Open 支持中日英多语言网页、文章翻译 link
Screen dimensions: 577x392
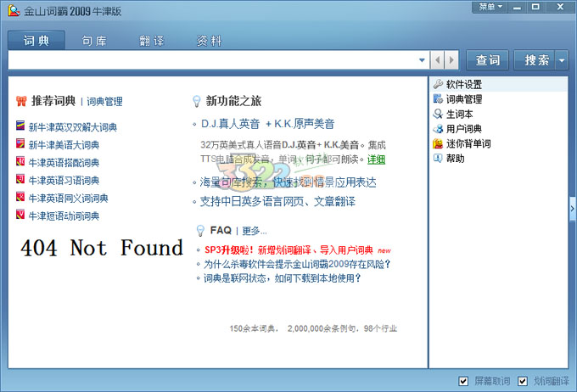(277, 202)
